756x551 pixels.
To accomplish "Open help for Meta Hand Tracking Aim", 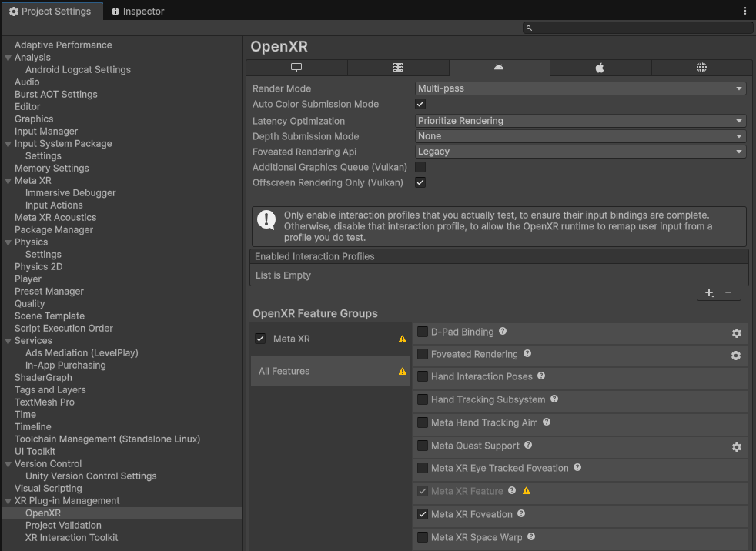I will pos(547,422).
